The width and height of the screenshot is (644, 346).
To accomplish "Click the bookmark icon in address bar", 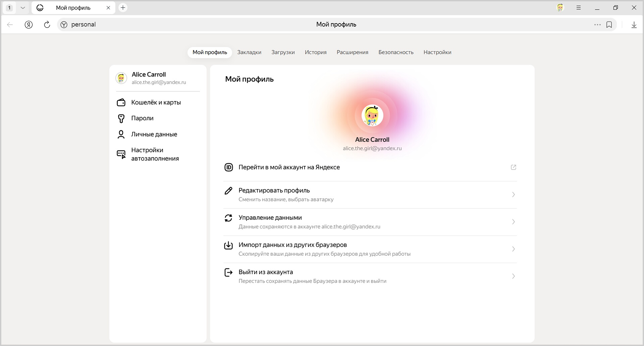I will [x=609, y=25].
